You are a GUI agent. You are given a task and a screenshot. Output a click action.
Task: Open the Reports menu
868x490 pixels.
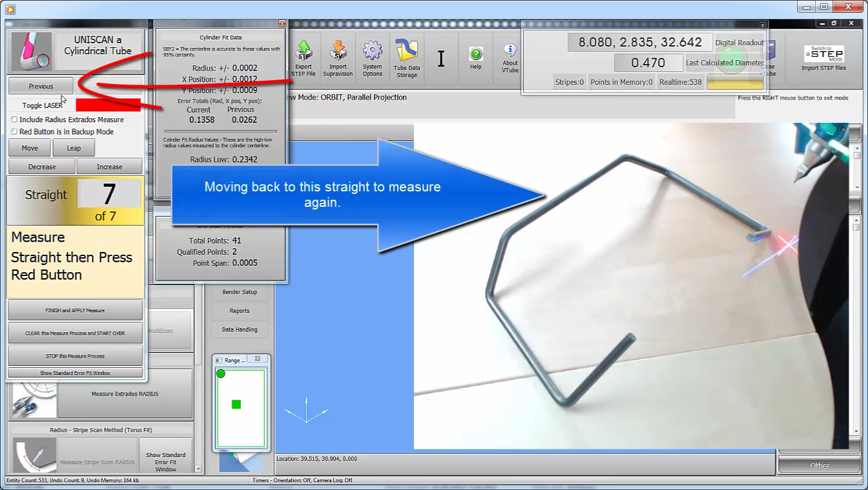(x=240, y=311)
